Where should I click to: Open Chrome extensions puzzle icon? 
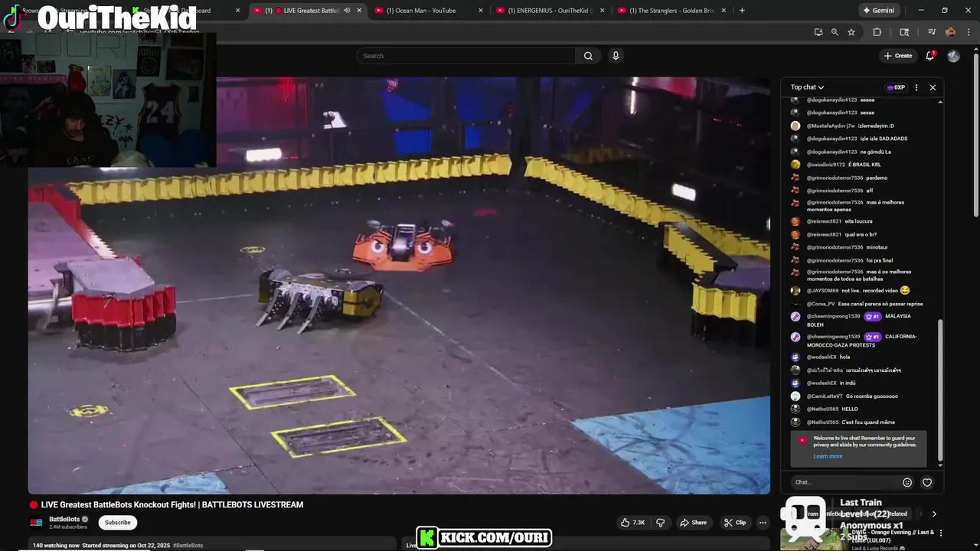[x=877, y=32]
